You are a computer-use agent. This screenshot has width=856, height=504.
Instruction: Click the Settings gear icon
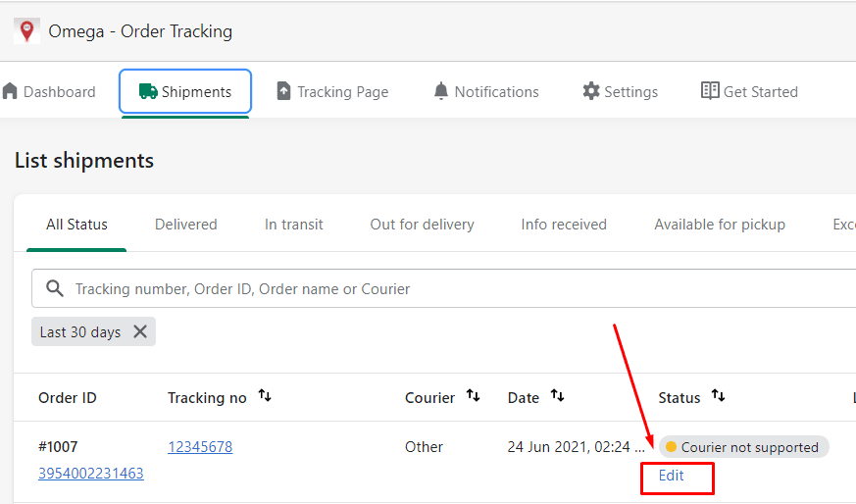tap(590, 91)
